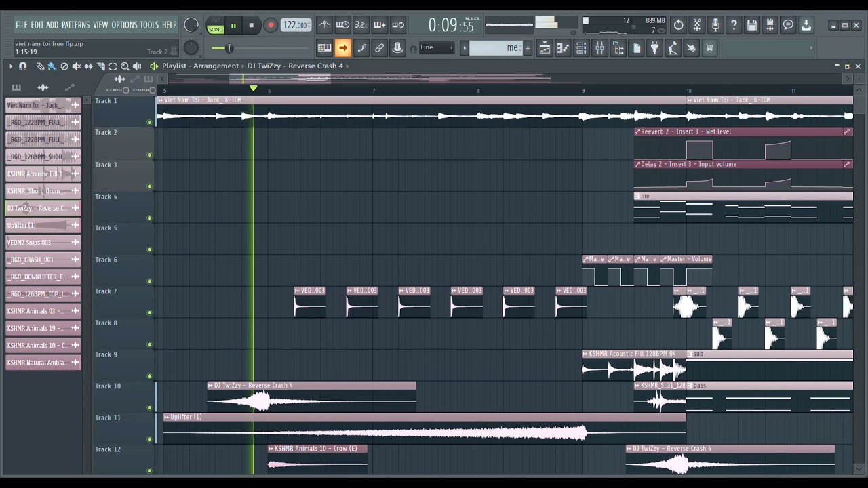The width and height of the screenshot is (868, 488).
Task: Toggle the 3-2-1 countdown before recording
Action: [x=361, y=25]
